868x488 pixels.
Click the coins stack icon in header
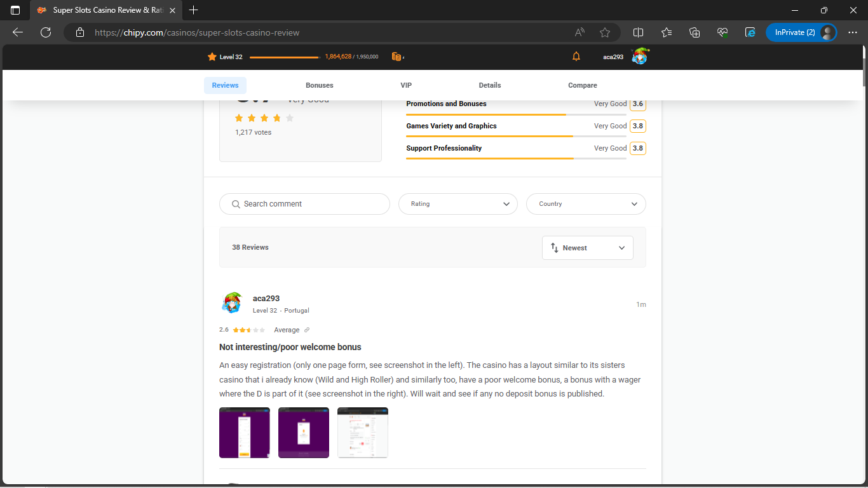pyautogui.click(x=397, y=57)
